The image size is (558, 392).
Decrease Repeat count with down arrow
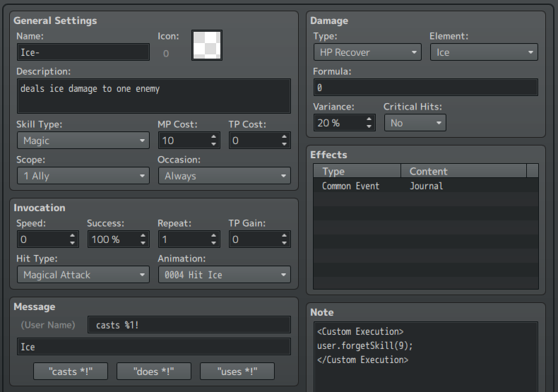coord(213,243)
